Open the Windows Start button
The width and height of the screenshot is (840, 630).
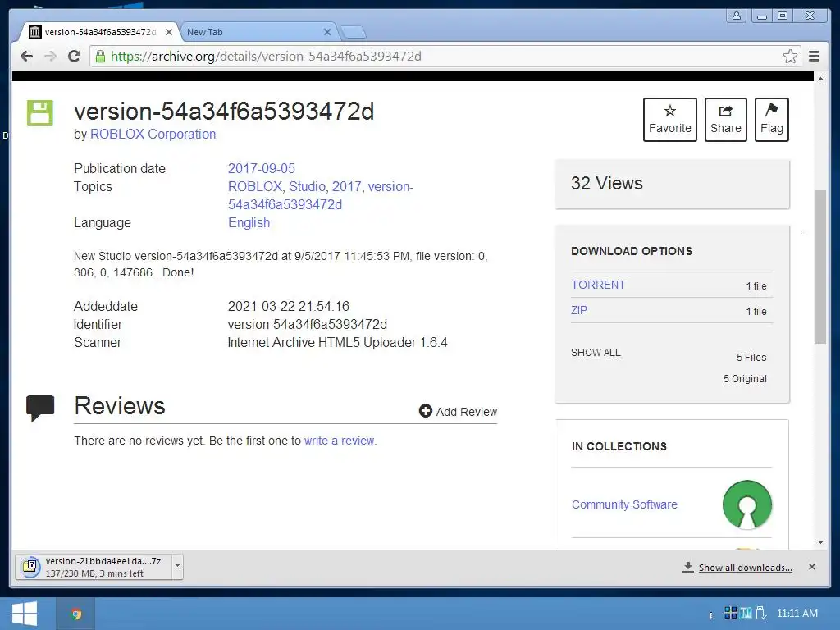pos(25,614)
